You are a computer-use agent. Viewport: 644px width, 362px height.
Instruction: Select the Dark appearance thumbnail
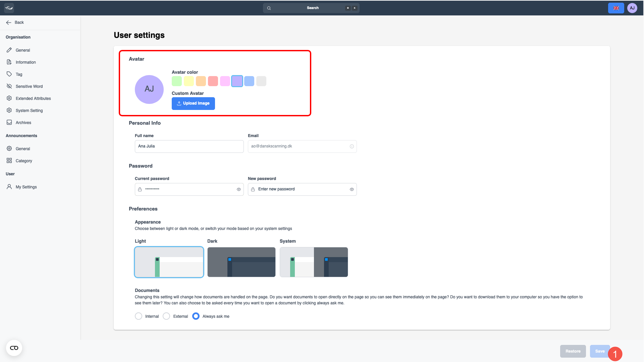pos(241,262)
